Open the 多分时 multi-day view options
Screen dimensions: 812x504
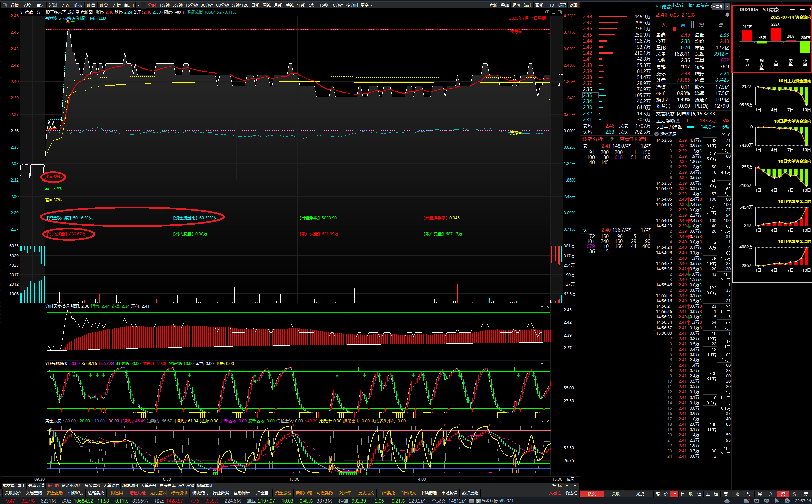pyautogui.click(x=352, y=5)
